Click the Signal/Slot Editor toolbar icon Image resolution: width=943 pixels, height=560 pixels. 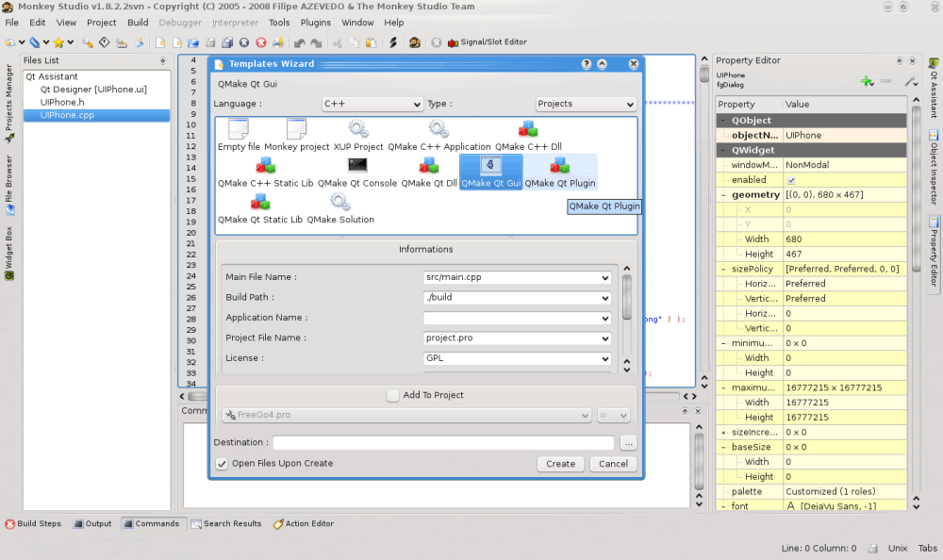click(x=453, y=42)
